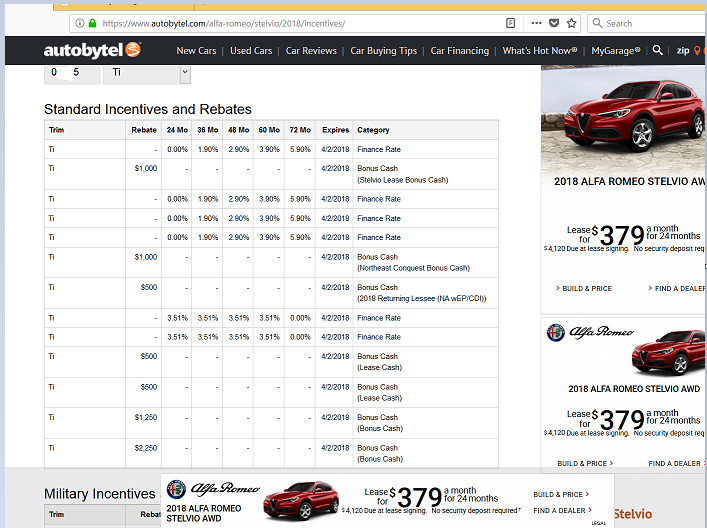Click red Stelvio image in bottom banner
This screenshot has height=528, width=707.
(x=301, y=500)
